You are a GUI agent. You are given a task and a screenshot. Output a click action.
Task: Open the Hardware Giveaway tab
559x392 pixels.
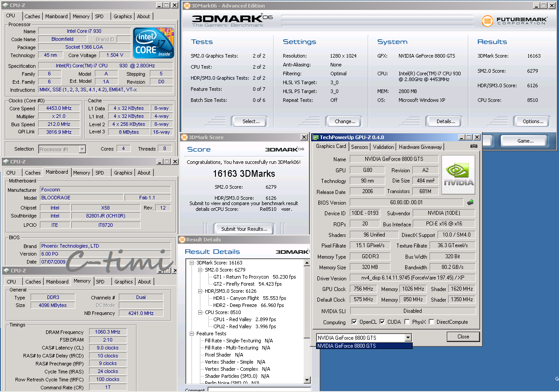420,147
